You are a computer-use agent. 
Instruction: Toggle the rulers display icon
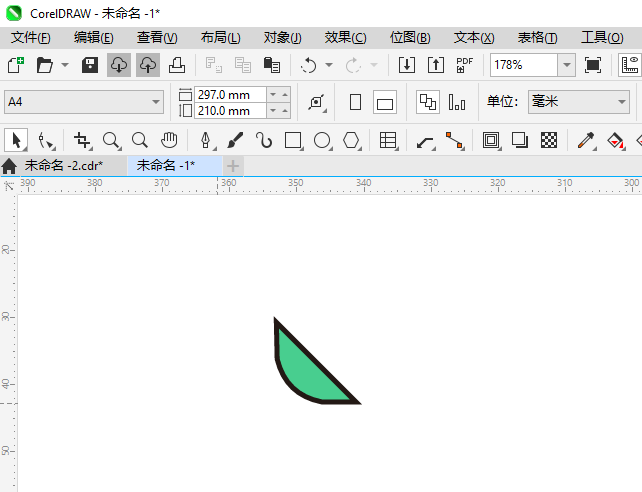[x=630, y=65]
